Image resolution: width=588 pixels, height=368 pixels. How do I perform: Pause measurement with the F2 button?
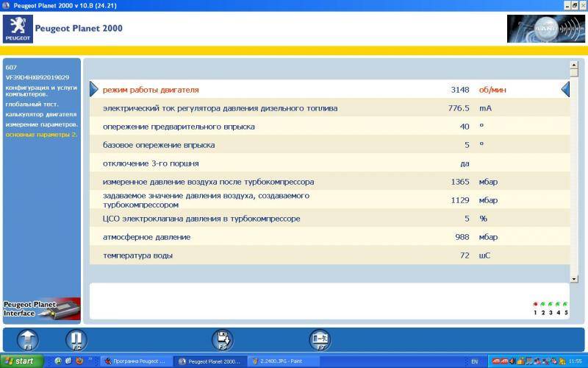(x=76, y=339)
